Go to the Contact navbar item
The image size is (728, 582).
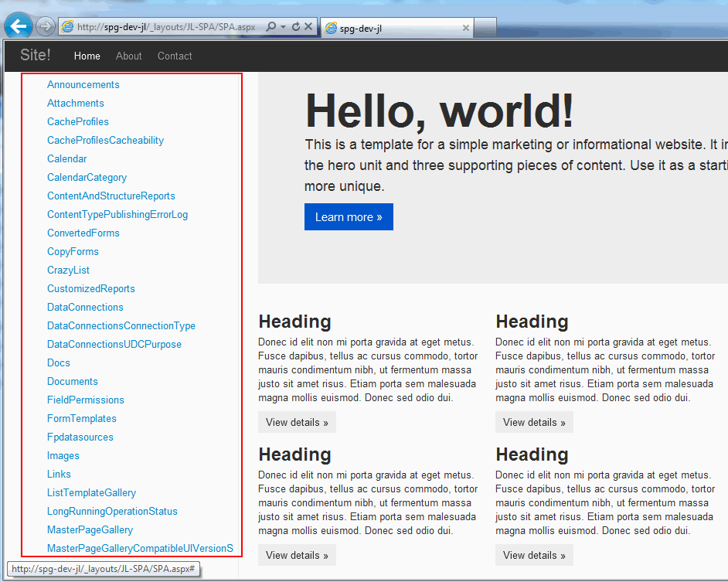pyautogui.click(x=175, y=56)
